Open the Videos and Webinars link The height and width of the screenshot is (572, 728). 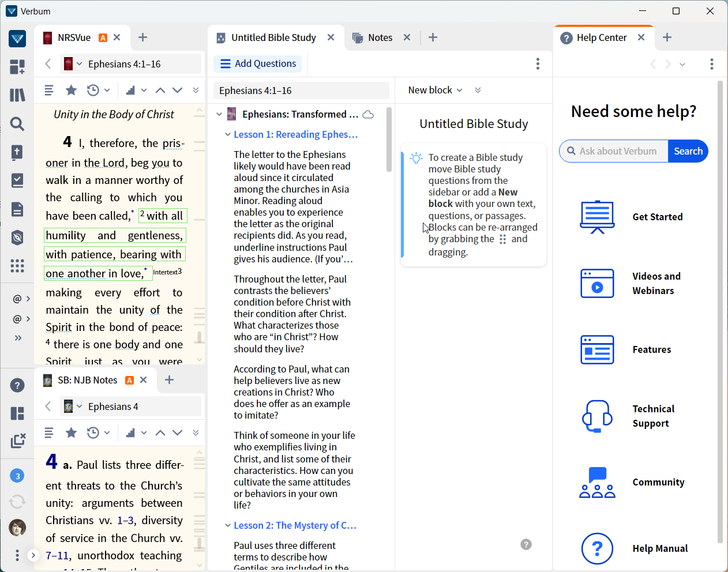[x=631, y=283]
